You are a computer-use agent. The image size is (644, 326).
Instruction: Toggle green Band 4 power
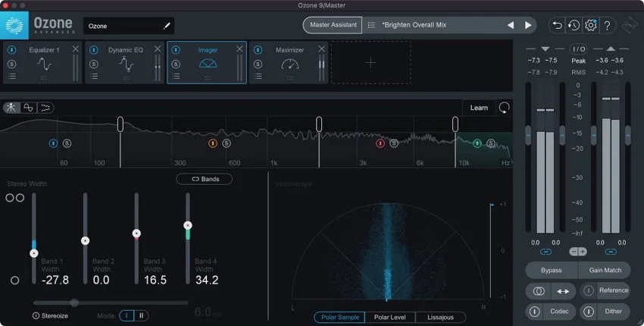(x=477, y=143)
